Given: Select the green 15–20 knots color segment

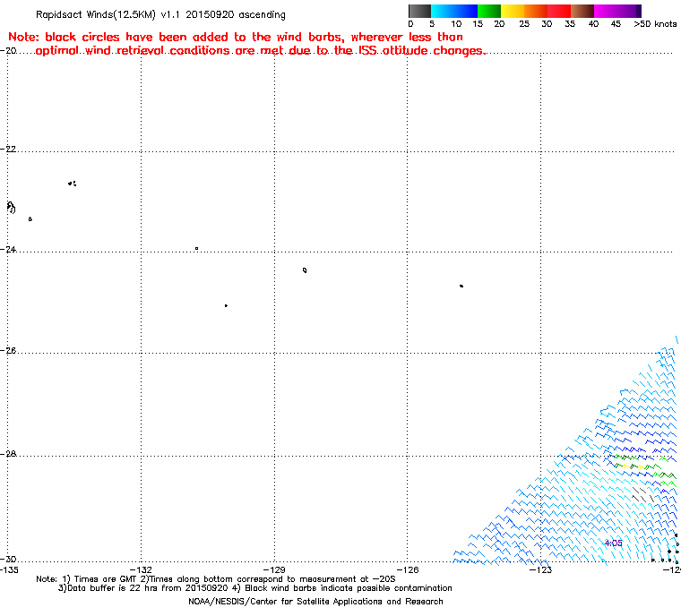Looking at the screenshot, I should point(489,11).
